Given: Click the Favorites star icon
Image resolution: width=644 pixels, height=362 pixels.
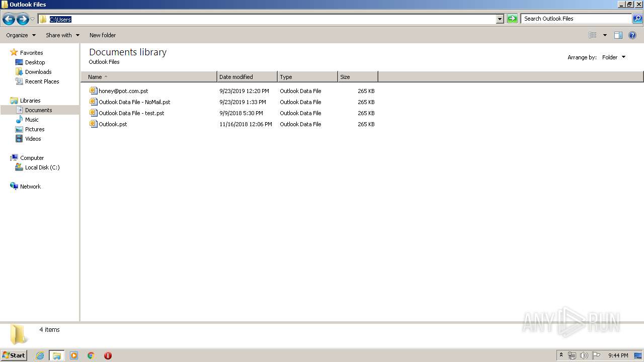Looking at the screenshot, I should point(14,52).
